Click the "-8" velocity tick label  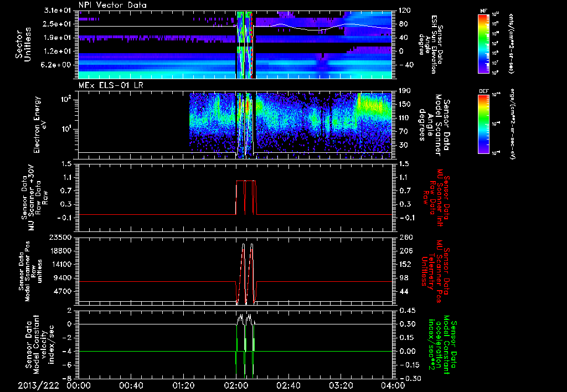[x=67, y=379]
